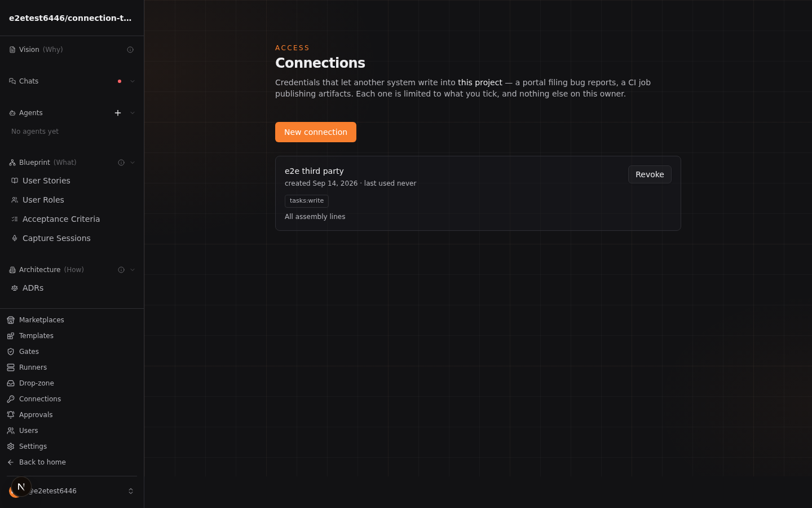
Task: Open Settings via the gear icon
Action: (11, 446)
